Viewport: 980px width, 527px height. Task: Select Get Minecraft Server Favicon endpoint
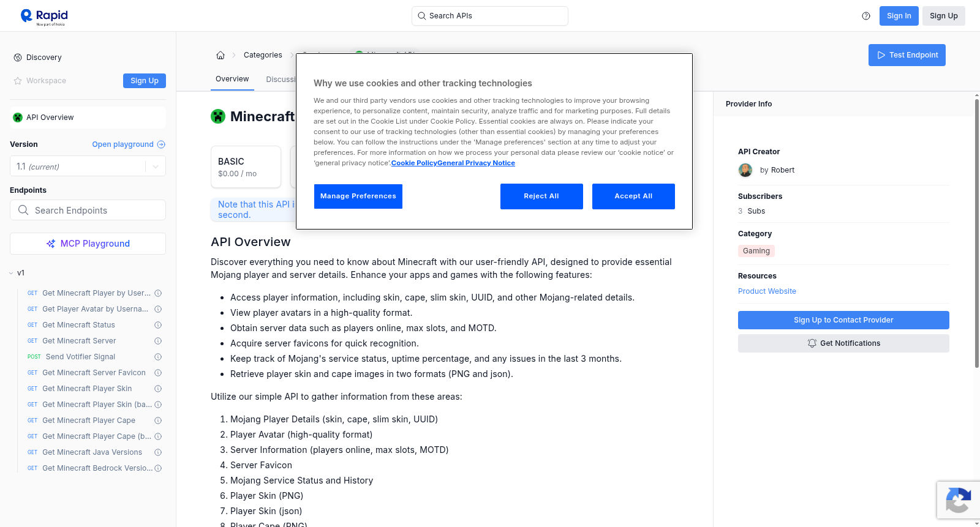94,373
